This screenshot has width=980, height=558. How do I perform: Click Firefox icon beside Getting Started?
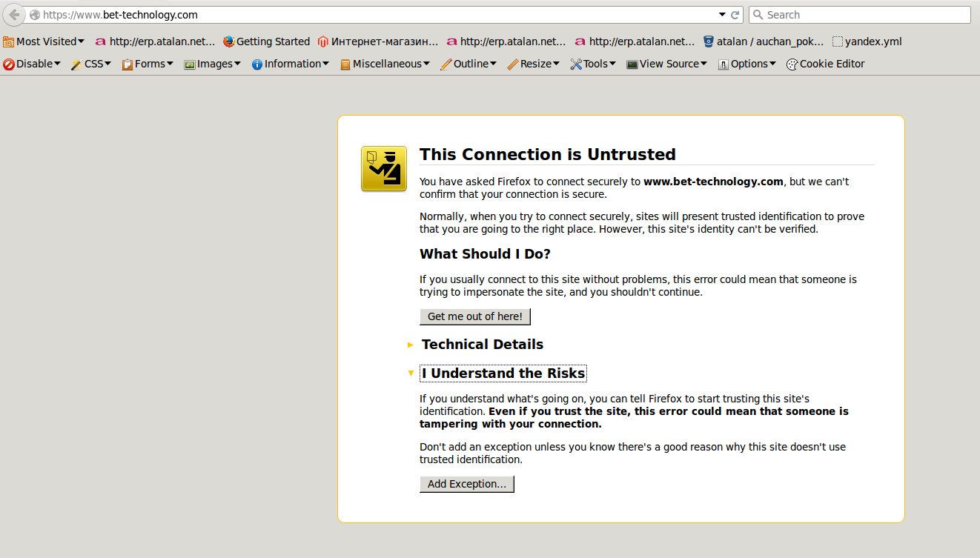point(228,42)
